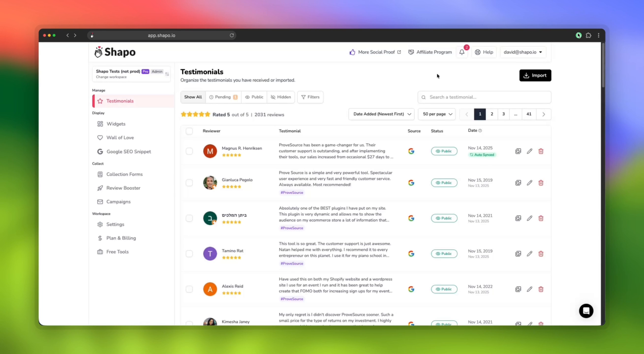Edit Gianluca Pegolo's testimonial
The width and height of the screenshot is (644, 354).
pyautogui.click(x=530, y=183)
